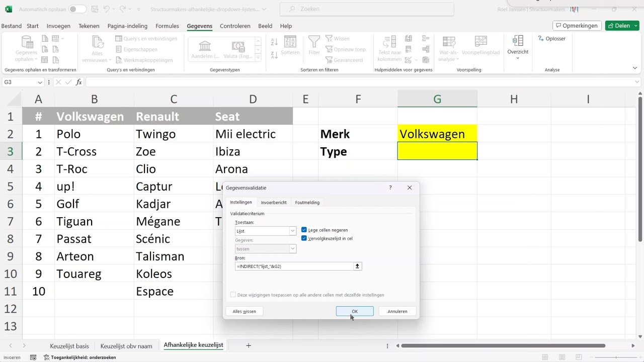Click the horizontal scrollbar thumb
The image size is (644, 362).
click(x=503, y=346)
